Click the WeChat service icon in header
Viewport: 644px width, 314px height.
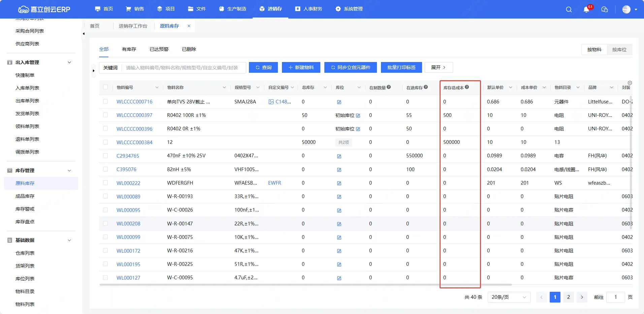605,9
